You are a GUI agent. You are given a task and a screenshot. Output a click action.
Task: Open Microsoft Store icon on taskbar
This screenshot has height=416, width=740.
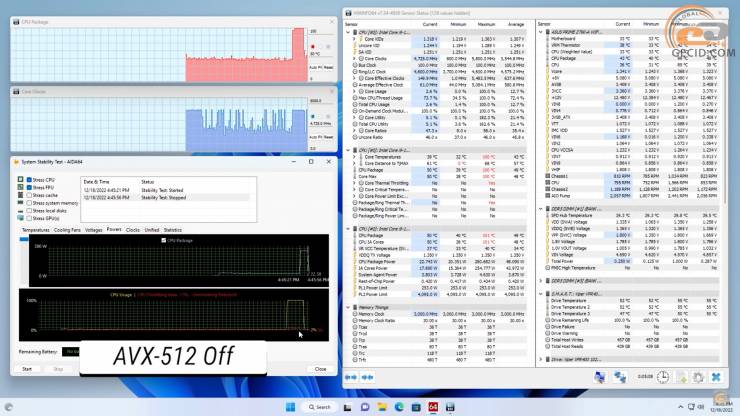point(416,407)
